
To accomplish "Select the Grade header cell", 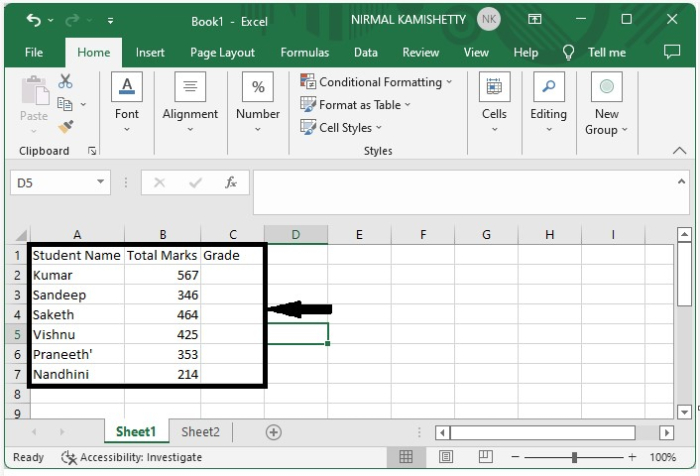I will (232, 255).
